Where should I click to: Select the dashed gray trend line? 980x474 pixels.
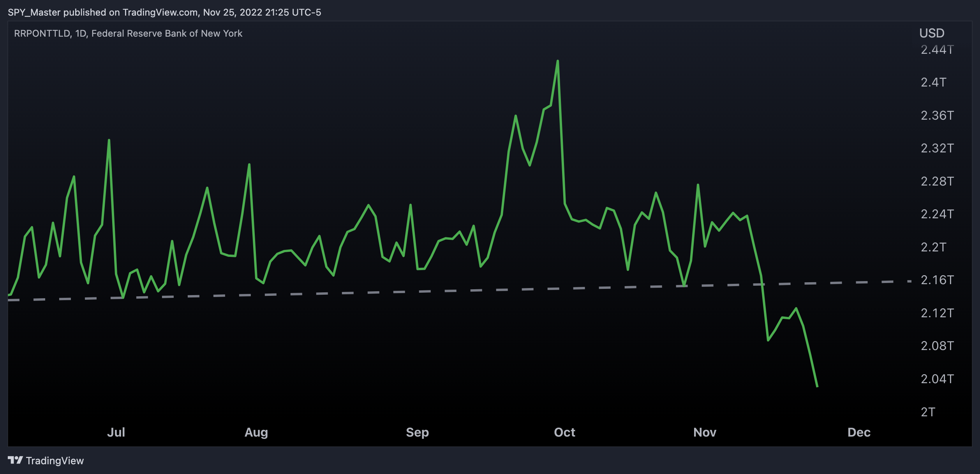(x=460, y=290)
